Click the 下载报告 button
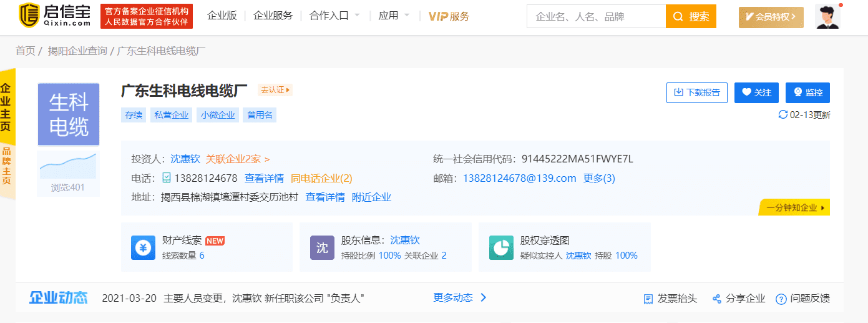 pyautogui.click(x=697, y=92)
